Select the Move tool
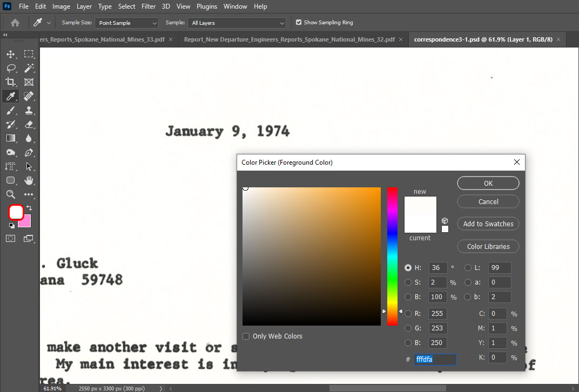 tap(10, 54)
